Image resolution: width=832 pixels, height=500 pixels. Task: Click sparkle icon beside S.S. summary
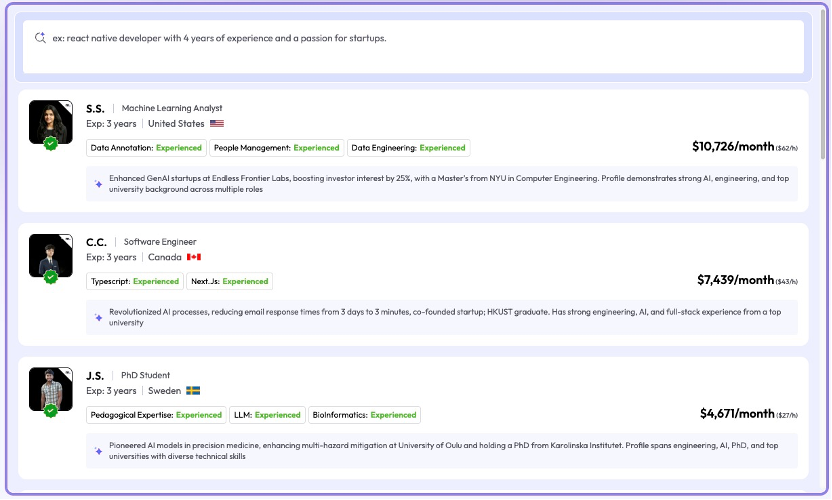coord(98,184)
